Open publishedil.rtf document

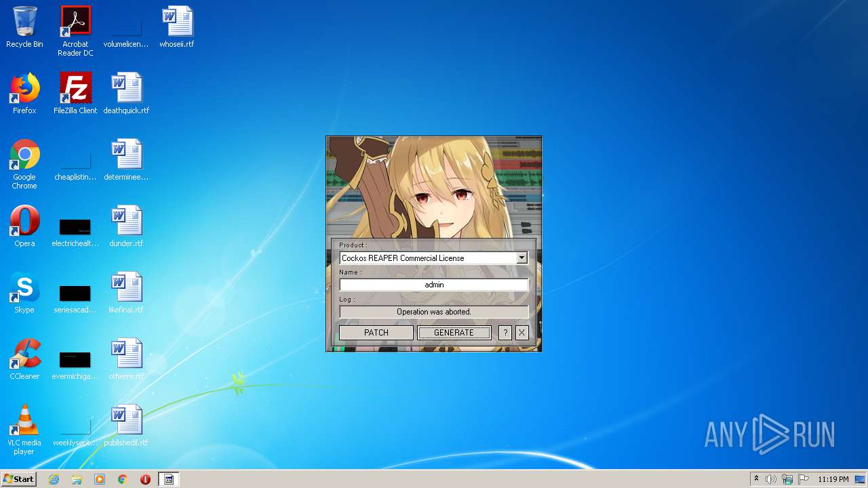[x=126, y=426]
